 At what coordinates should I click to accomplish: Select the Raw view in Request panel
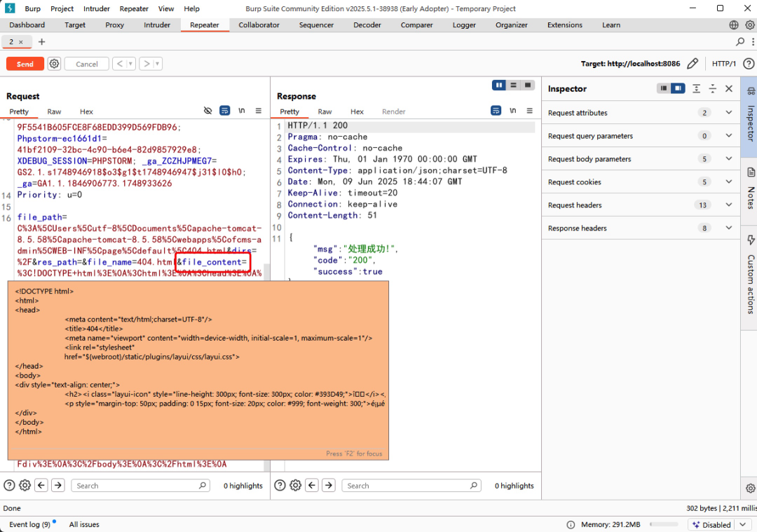tap(54, 111)
